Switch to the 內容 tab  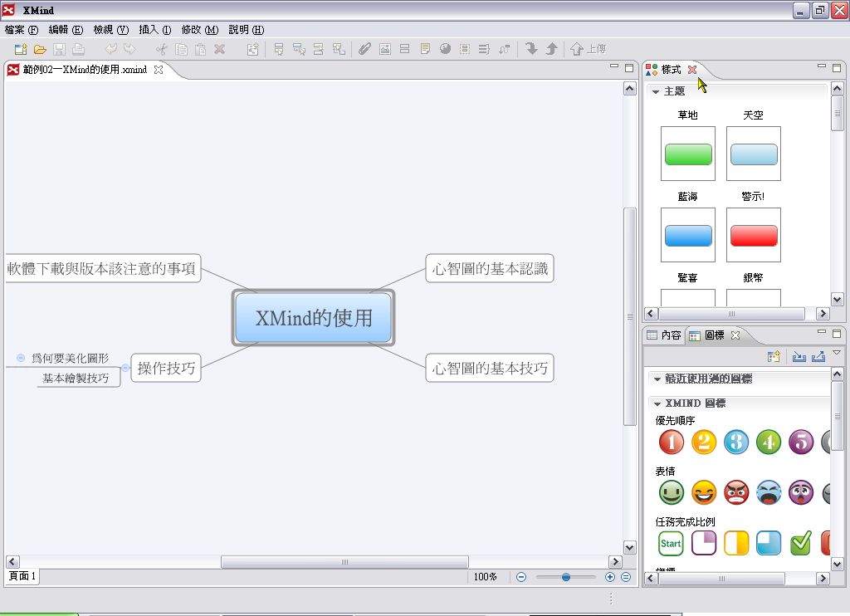click(664, 335)
